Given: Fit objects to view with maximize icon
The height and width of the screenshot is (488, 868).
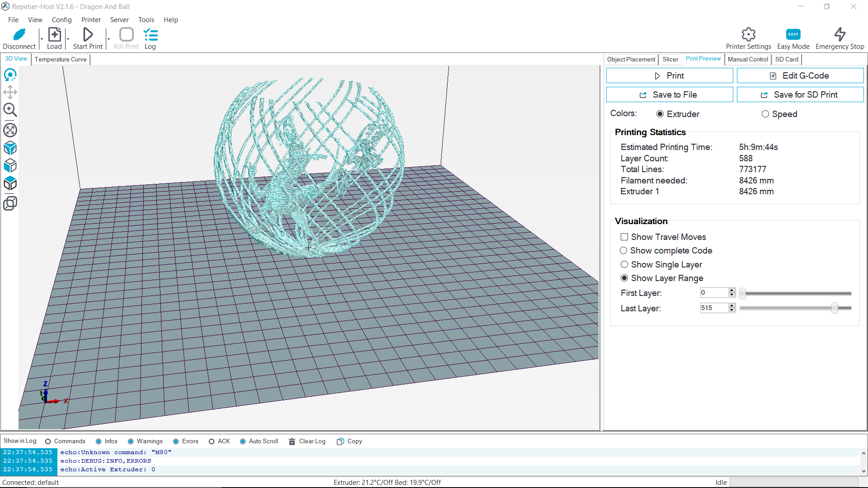Looking at the screenshot, I should pos(10,130).
